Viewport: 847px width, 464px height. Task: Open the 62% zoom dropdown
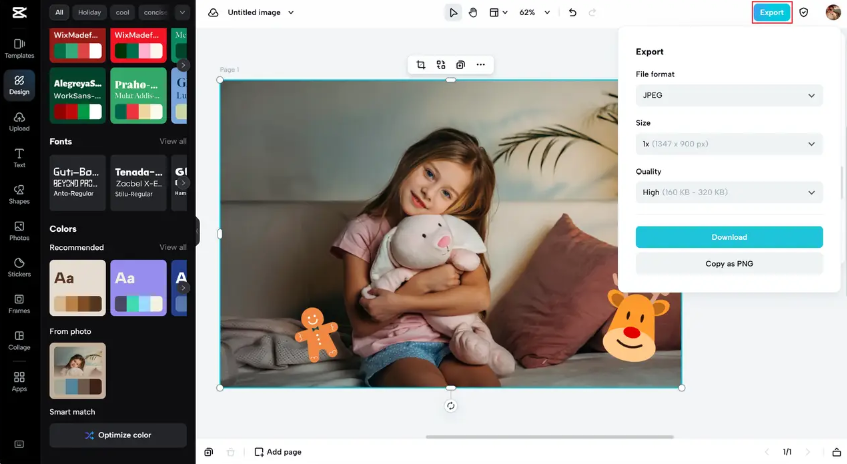[534, 12]
